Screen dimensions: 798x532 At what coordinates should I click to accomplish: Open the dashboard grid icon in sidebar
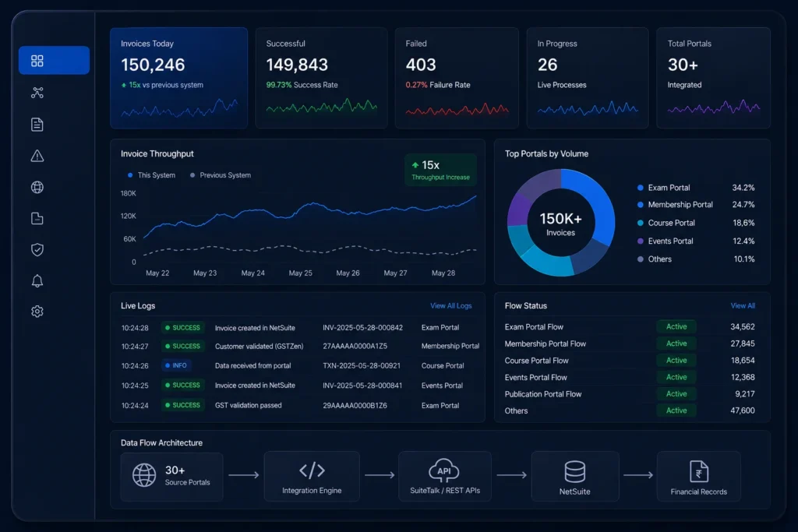pyautogui.click(x=37, y=61)
